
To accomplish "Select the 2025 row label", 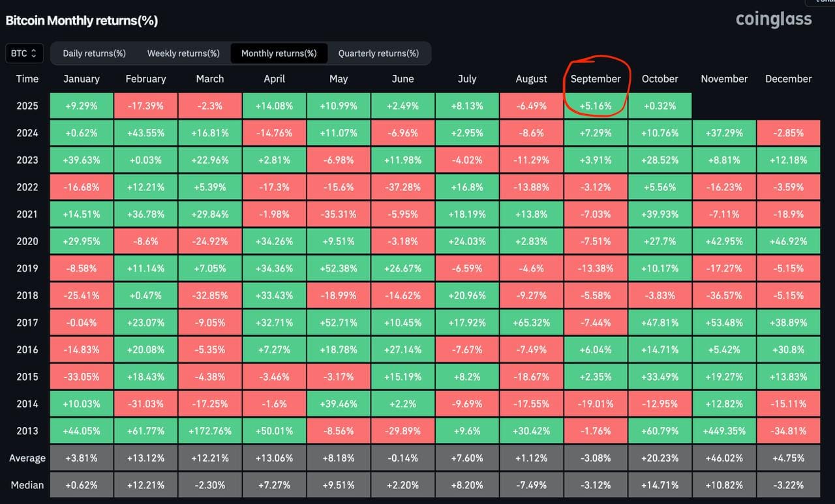I will [x=27, y=106].
